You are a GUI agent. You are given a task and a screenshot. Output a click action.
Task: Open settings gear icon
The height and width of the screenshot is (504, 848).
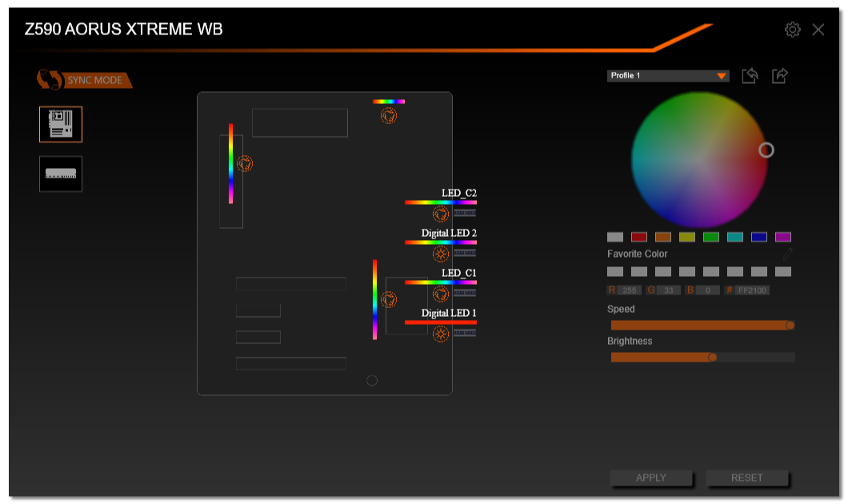[792, 30]
